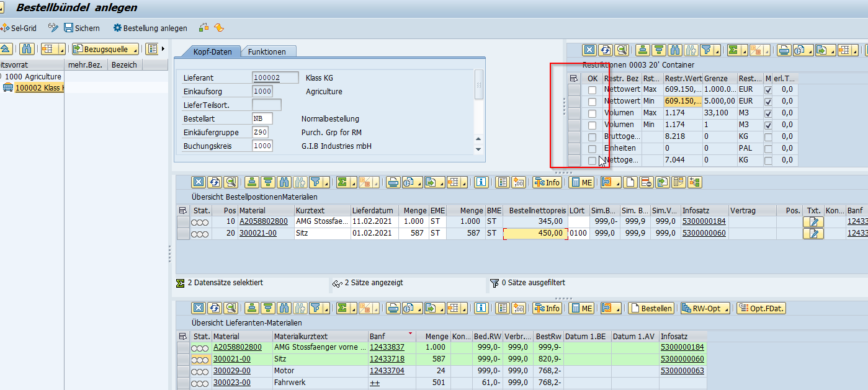Click sort ascending icon in the Restriktionen toolbar
The width and height of the screenshot is (868, 390).
pos(642,50)
